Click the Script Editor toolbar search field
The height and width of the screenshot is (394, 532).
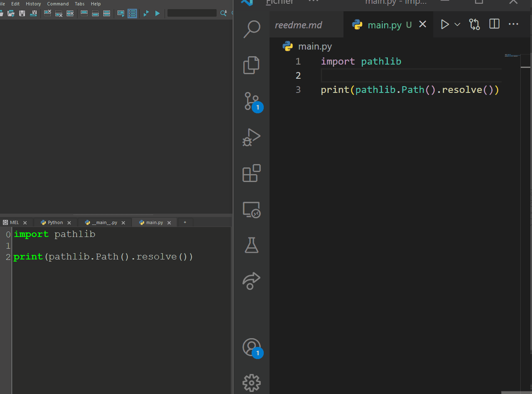tap(192, 13)
